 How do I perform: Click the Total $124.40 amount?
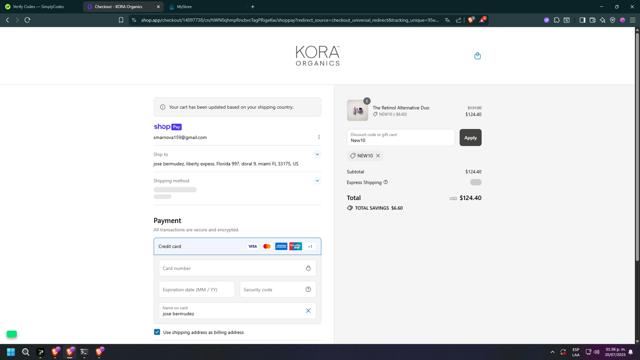[470, 198]
